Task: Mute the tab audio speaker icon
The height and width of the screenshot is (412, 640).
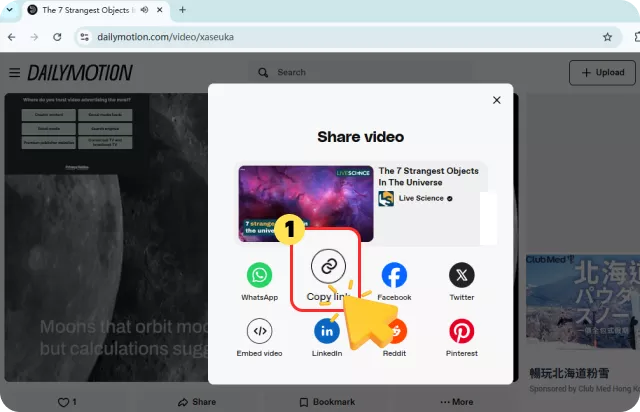Action: click(x=144, y=10)
